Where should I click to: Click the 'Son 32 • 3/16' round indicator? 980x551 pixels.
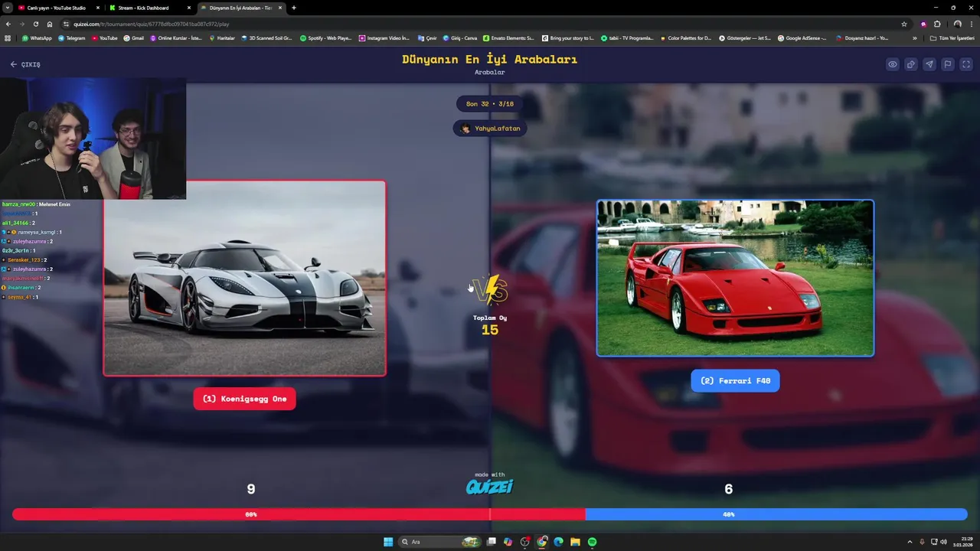[490, 104]
